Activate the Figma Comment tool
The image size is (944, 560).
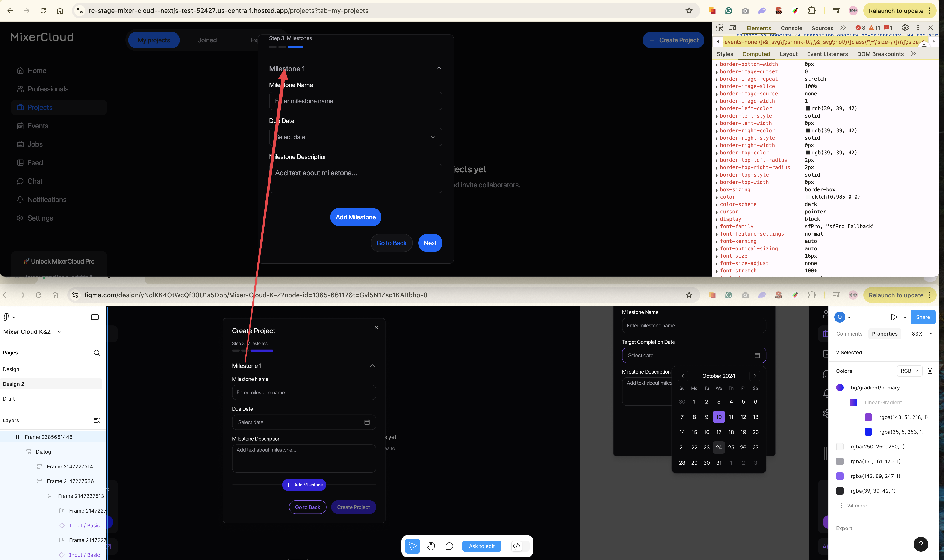(x=449, y=546)
